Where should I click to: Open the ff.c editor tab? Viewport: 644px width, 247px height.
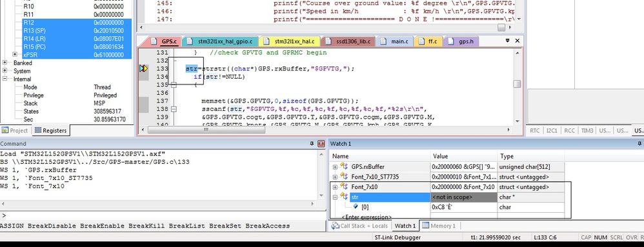[428, 41]
